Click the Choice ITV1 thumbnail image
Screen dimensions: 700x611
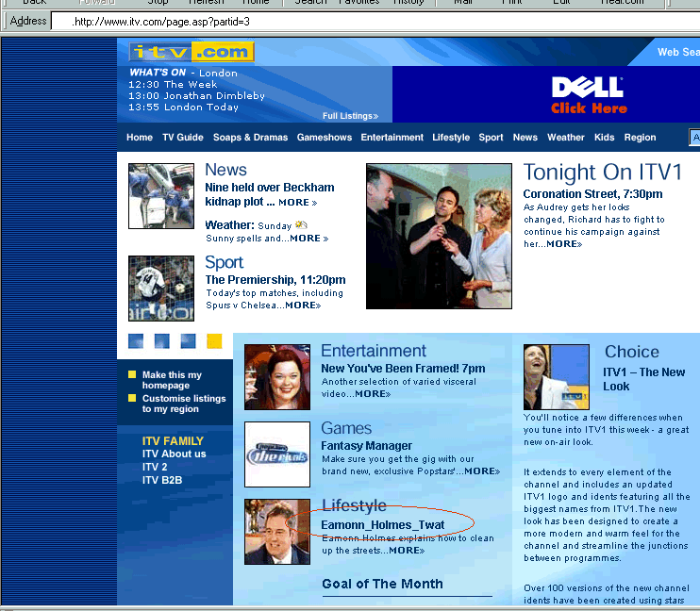557,377
